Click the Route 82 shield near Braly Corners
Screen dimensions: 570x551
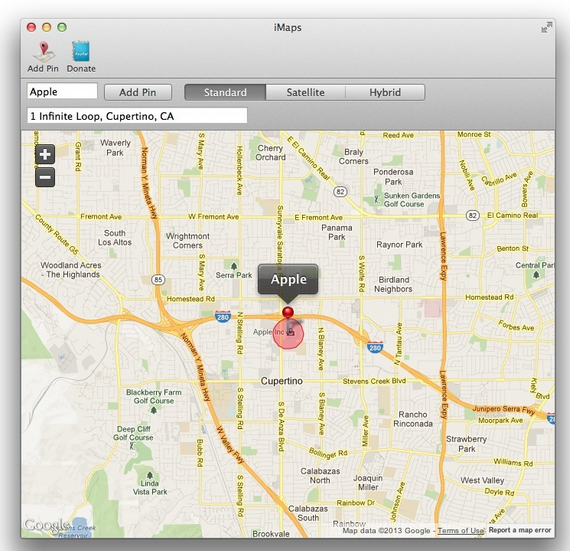tap(340, 192)
